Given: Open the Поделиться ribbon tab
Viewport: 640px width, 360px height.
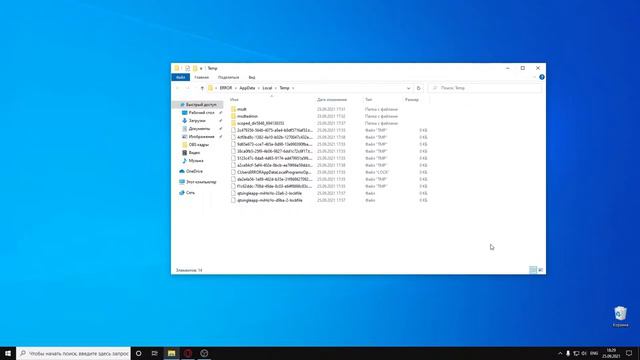Looking at the screenshot, I should click(228, 77).
